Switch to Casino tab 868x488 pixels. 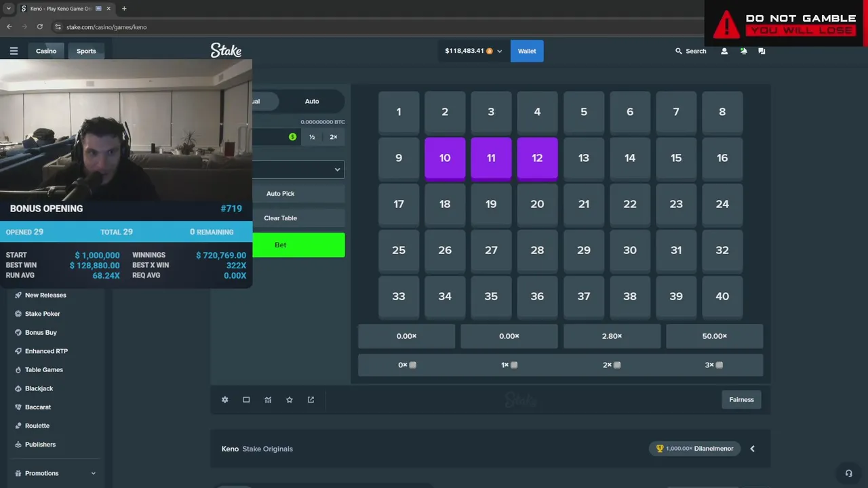coord(46,51)
